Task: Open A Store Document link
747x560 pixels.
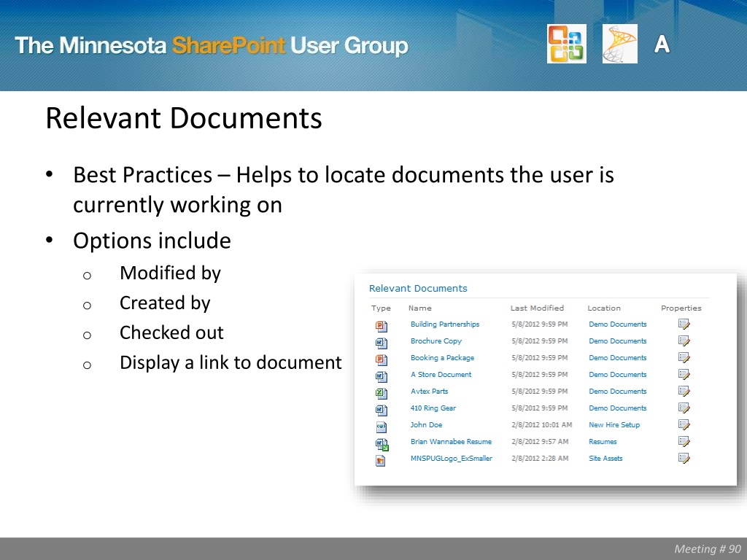Action: pyautogui.click(x=441, y=374)
